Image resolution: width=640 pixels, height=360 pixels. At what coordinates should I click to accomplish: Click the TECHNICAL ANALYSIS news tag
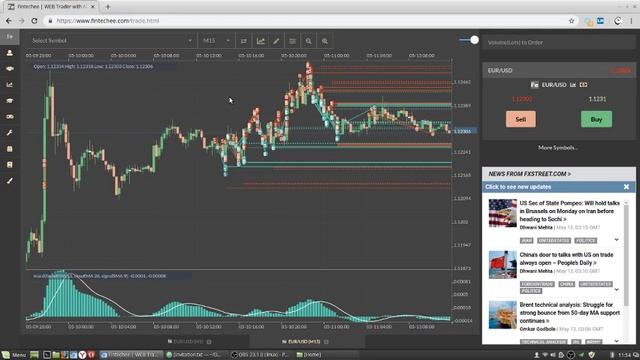(543, 342)
